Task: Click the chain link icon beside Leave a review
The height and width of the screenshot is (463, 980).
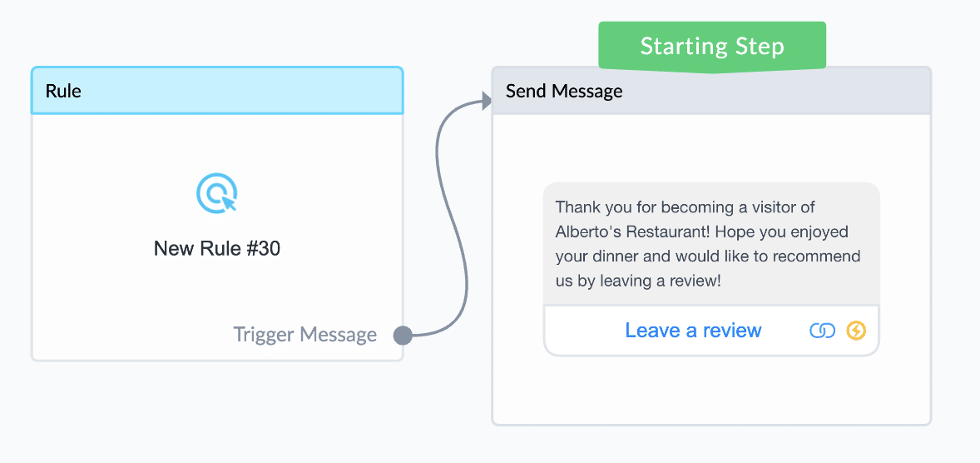Action: (x=822, y=331)
